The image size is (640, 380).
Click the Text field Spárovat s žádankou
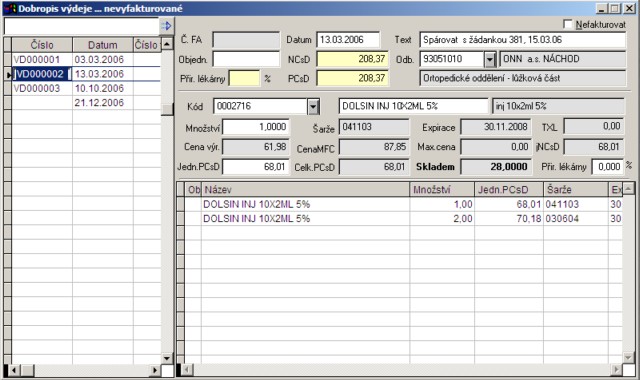[x=522, y=40]
